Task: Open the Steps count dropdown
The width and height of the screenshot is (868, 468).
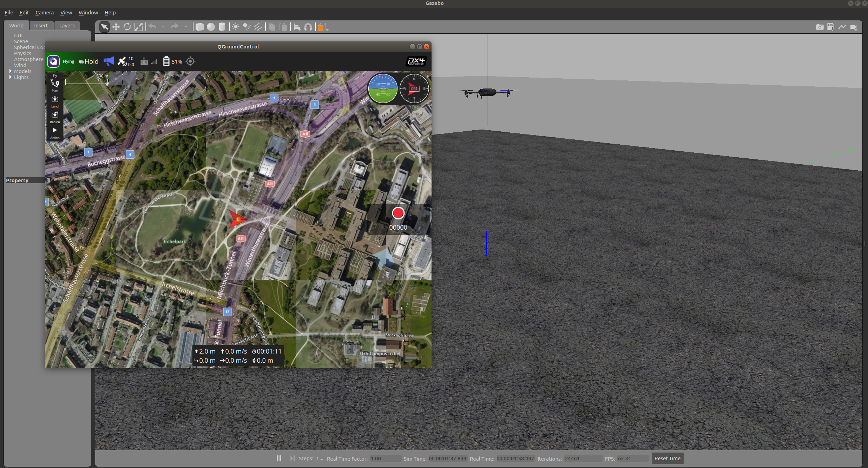Action: point(320,459)
